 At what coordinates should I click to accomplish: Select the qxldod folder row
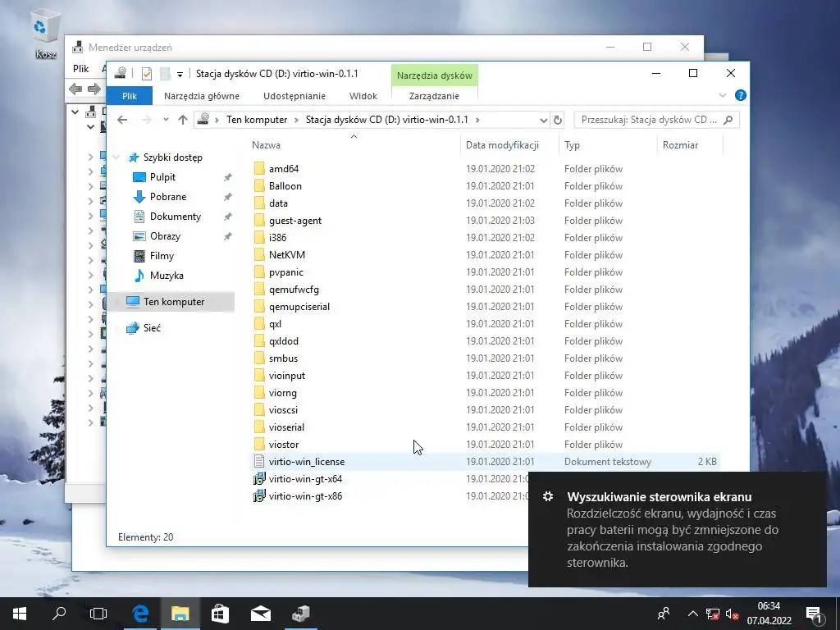485,340
